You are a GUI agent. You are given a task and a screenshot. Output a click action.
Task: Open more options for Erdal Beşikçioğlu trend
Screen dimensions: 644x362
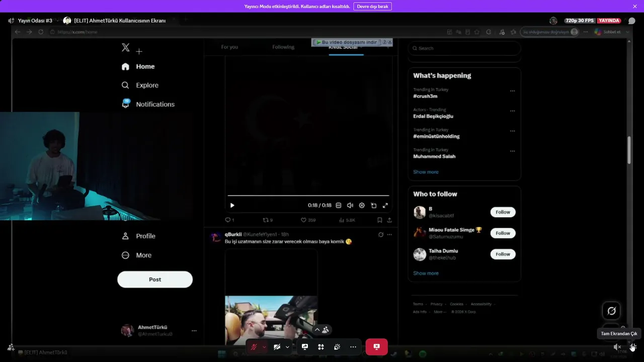click(x=512, y=111)
